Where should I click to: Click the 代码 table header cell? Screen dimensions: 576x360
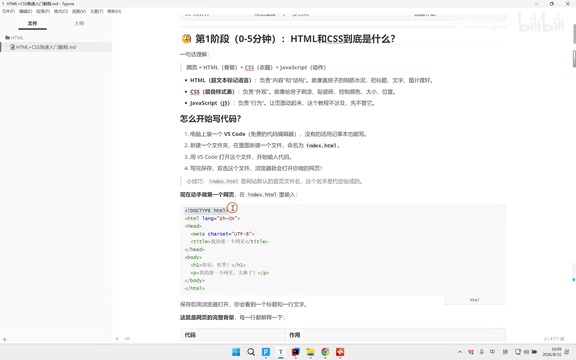click(233, 335)
